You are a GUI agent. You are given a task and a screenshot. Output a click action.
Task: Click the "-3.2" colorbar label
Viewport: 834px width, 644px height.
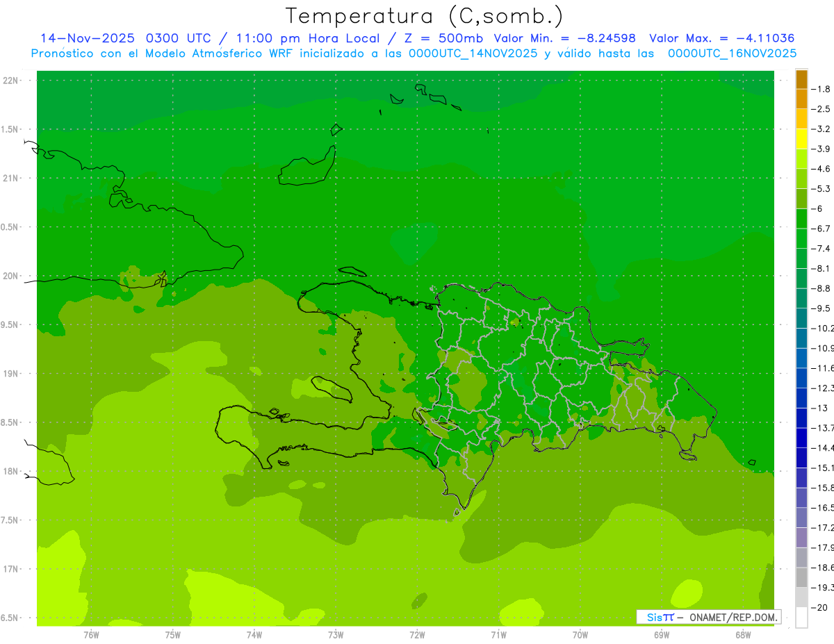[820, 129]
